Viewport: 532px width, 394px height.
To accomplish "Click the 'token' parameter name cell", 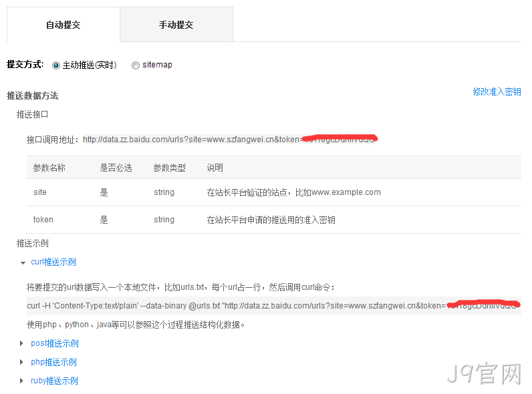I will coord(43,220).
